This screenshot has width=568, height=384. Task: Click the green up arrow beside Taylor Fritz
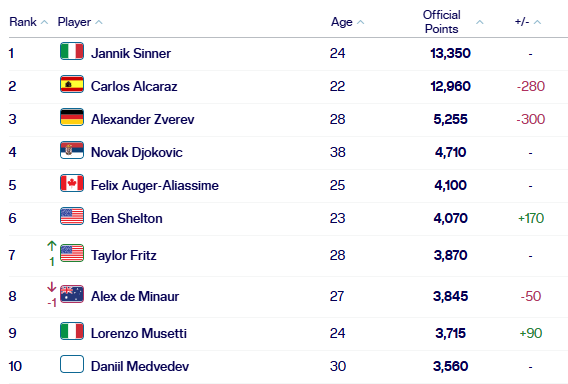(52, 246)
